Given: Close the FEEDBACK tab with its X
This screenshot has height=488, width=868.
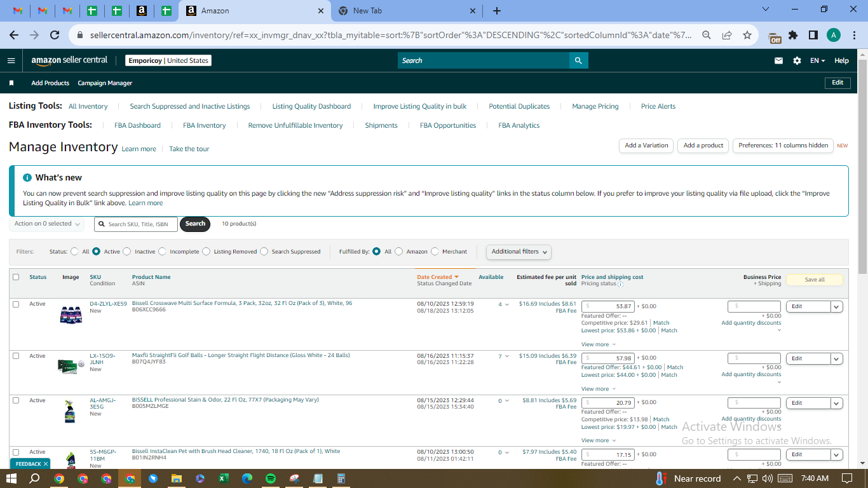Looking at the screenshot, I should [x=46, y=464].
